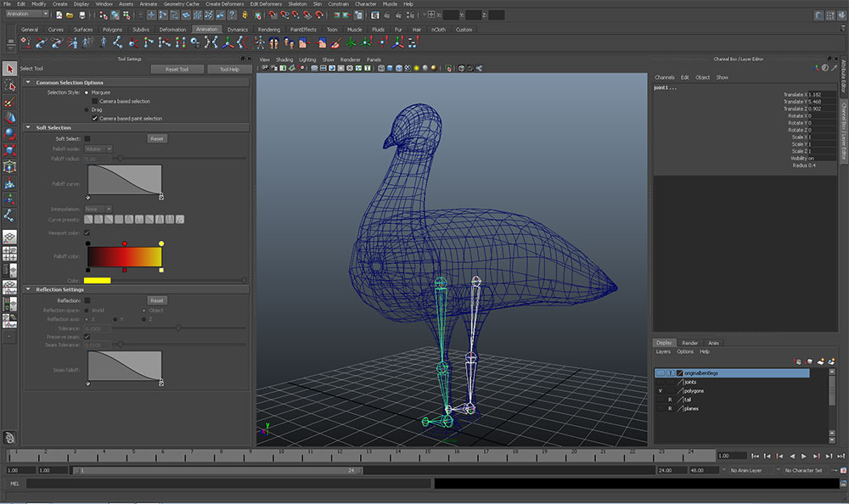This screenshot has height=504, width=849.
Task: Enable Camera based selection checkbox
Action: coord(94,101)
